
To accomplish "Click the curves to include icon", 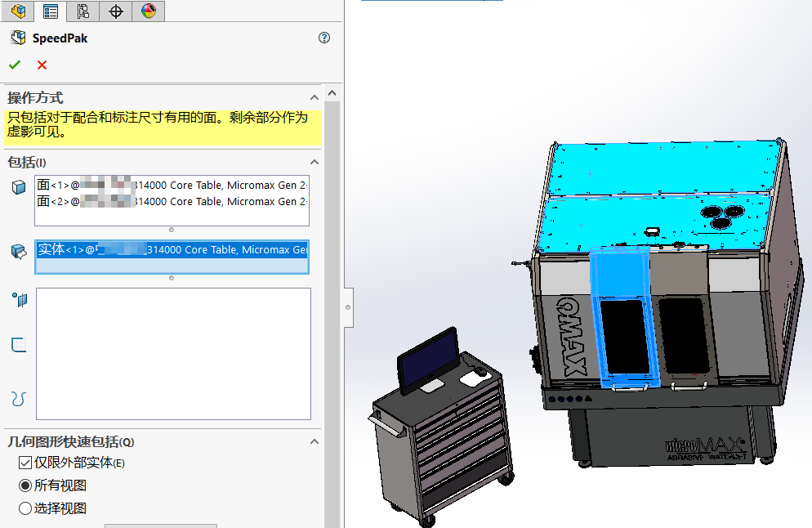I will 19,398.
